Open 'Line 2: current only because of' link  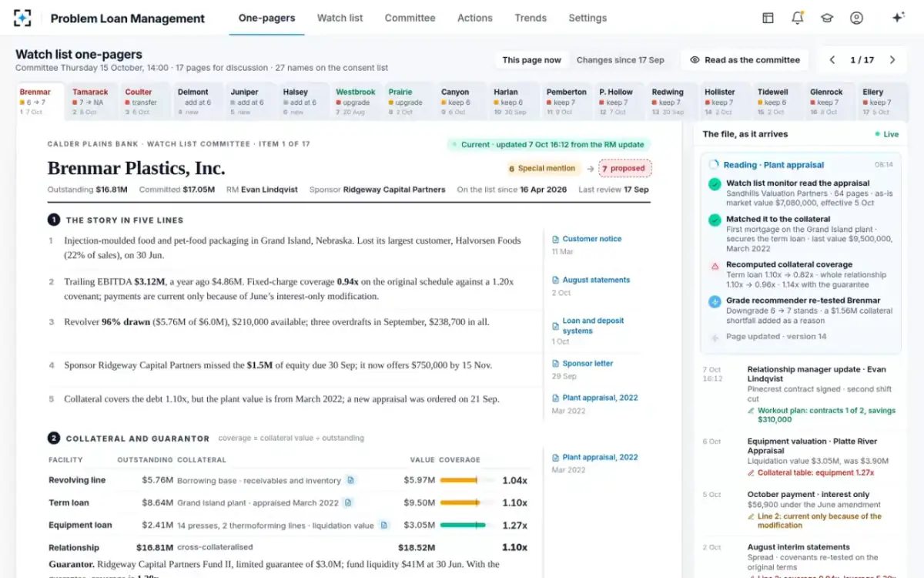tap(815, 521)
